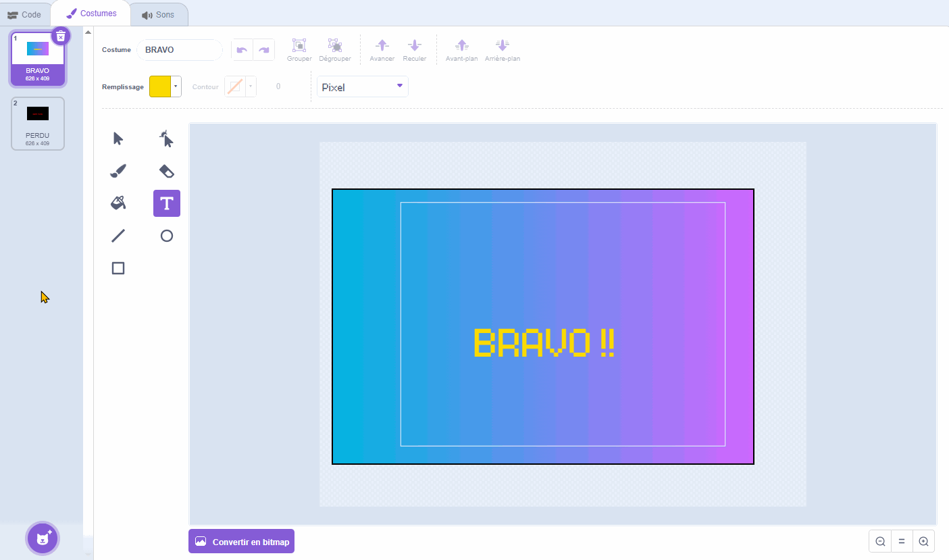949x560 pixels.
Task: Open the Pixel font dropdown
Action: coord(363,86)
